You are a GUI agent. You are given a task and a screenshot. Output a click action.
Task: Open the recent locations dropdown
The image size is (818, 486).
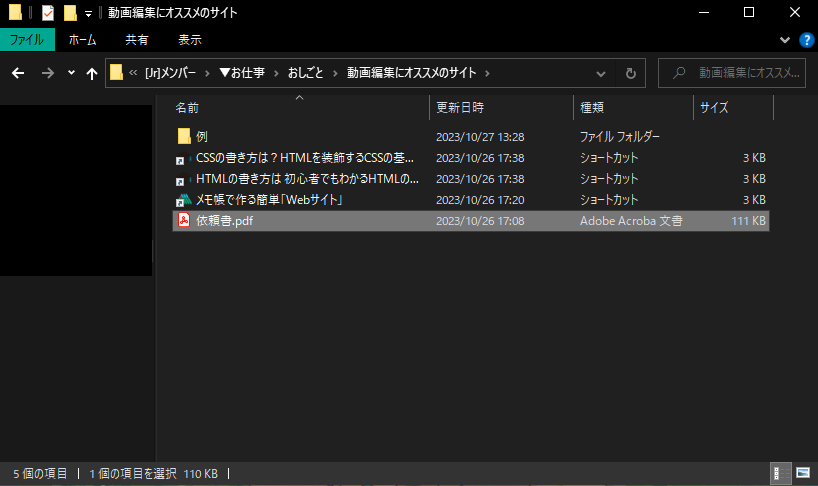point(71,73)
